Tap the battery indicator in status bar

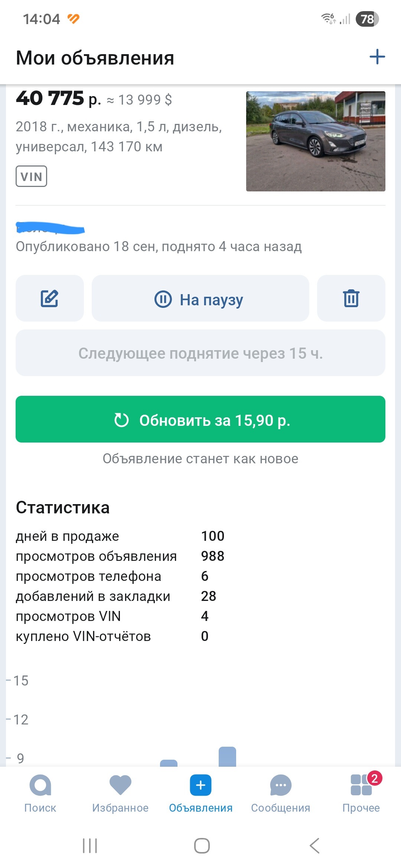click(367, 19)
